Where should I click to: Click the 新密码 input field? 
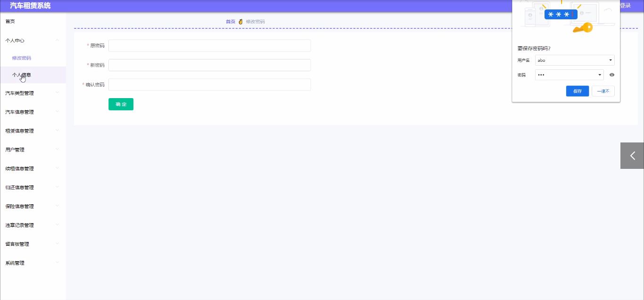209,65
